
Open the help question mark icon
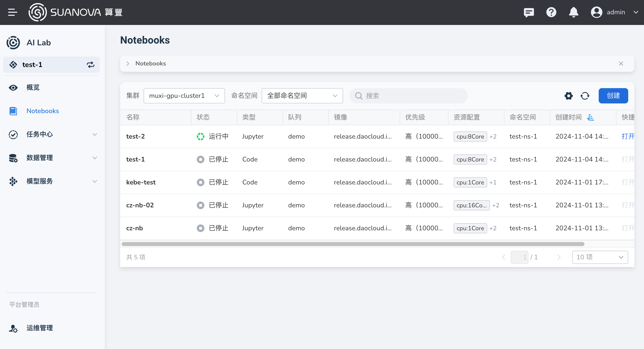click(x=551, y=12)
